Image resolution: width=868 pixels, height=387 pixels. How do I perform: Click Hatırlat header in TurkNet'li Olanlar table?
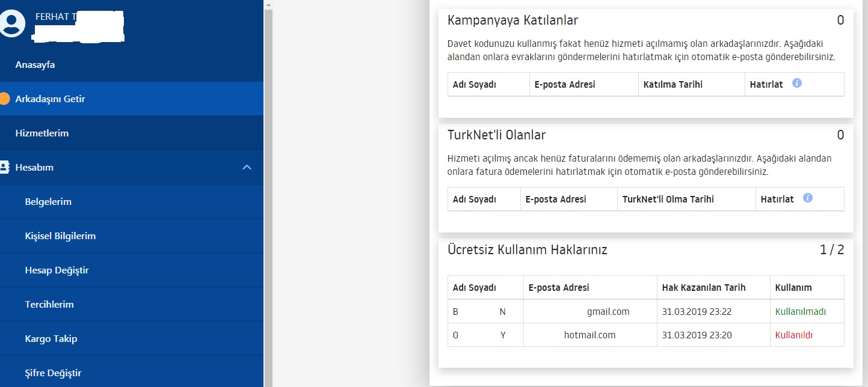coord(777,199)
